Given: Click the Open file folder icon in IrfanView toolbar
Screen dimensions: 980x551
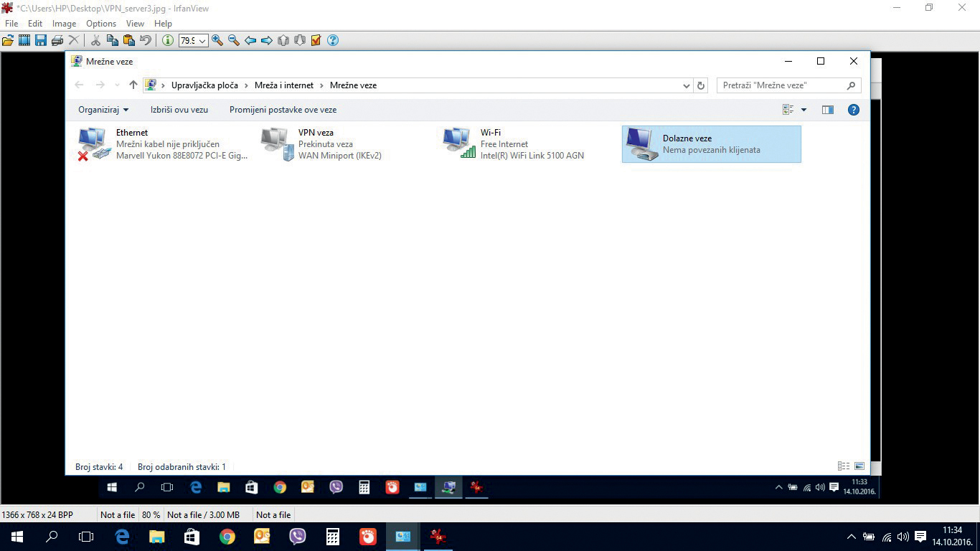Looking at the screenshot, I should (x=8, y=41).
